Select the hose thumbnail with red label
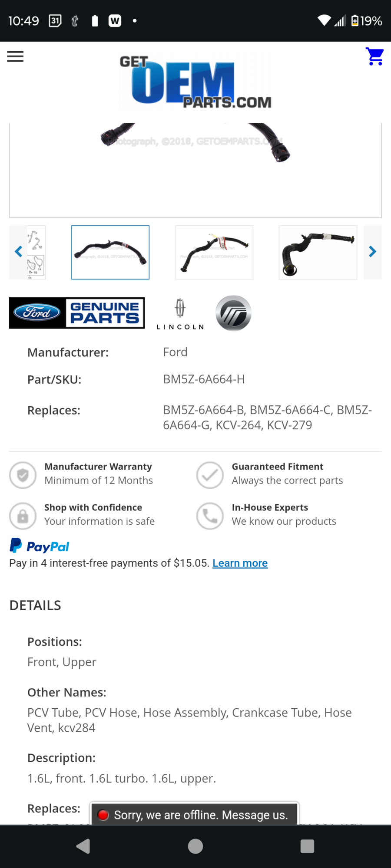 (x=214, y=252)
